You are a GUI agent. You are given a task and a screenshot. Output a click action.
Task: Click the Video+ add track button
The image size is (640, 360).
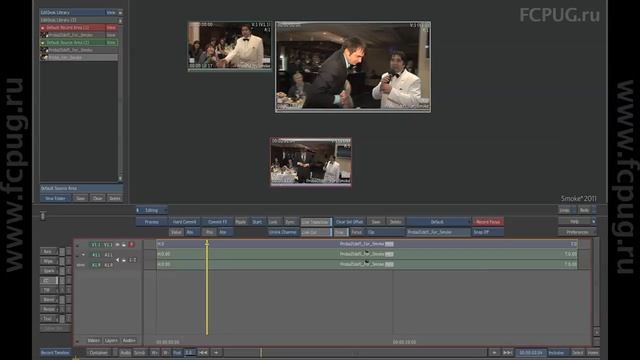93,340
